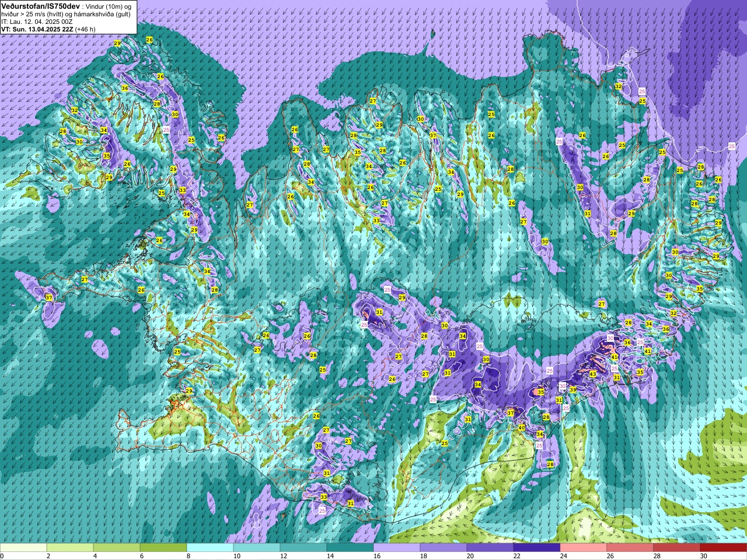The width and height of the screenshot is (747, 560).
Task: Pick the violet 20–22 m/s color swatch
Action: click(x=490, y=548)
